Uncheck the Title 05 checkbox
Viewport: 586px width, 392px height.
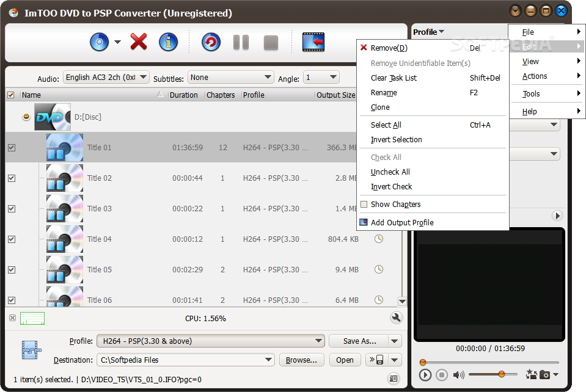12,269
